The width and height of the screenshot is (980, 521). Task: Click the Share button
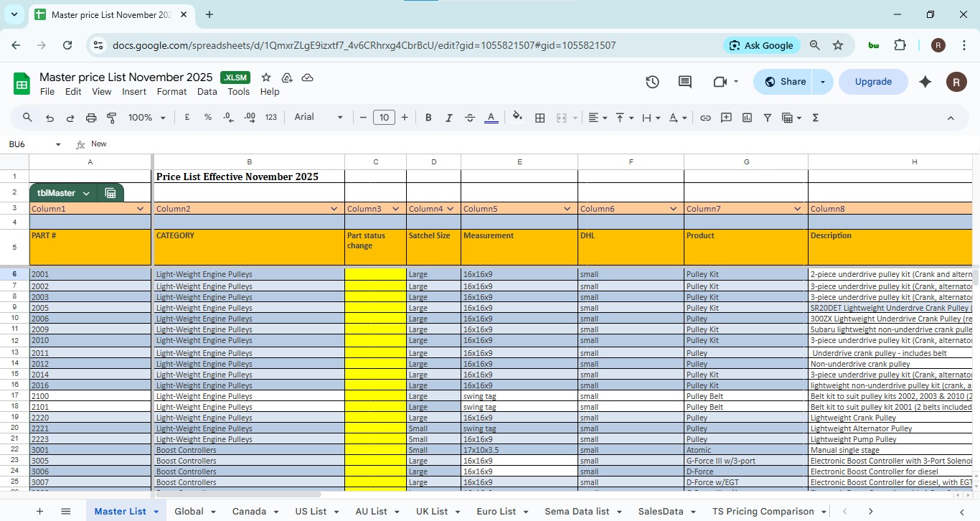click(x=784, y=81)
